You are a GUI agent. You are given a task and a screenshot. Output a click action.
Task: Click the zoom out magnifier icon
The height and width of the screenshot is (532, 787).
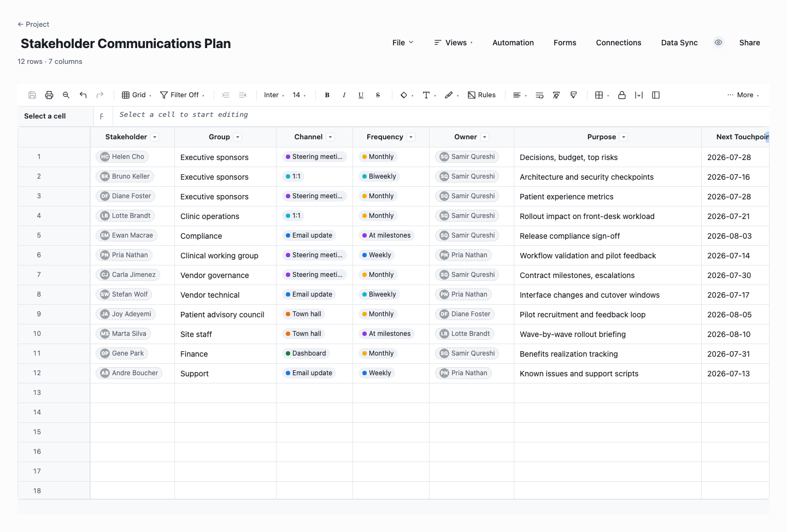[x=66, y=95]
